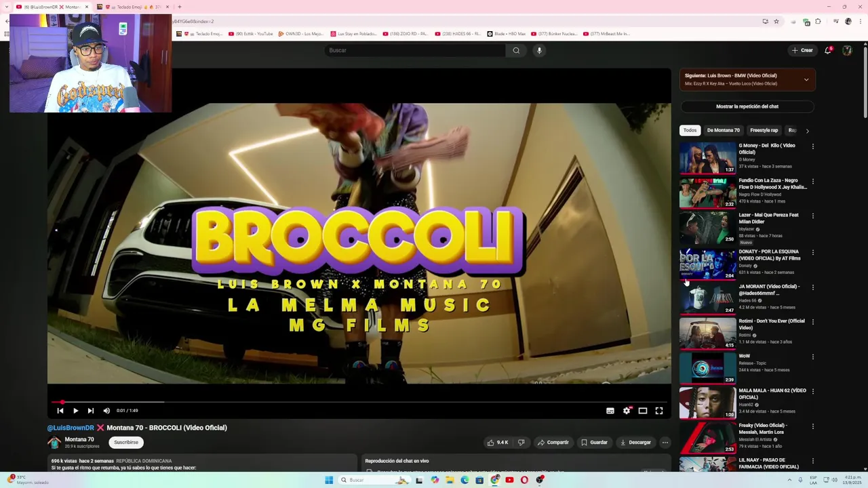Open YouTube account avatar menu
Screen dimensions: 868x488
coord(847,50)
